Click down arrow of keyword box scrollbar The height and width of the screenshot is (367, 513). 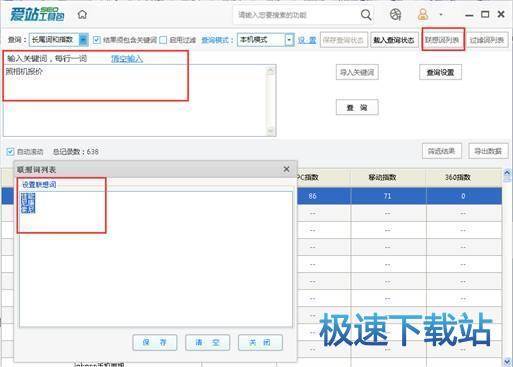[270, 131]
